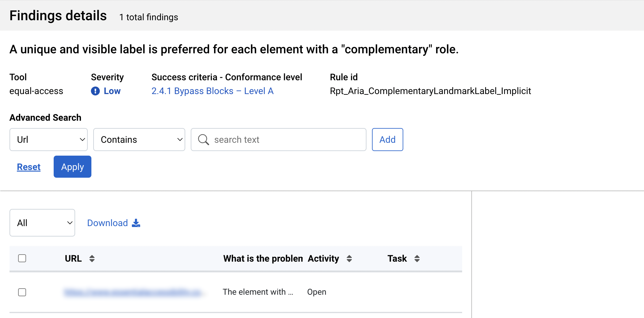Image resolution: width=644 pixels, height=318 pixels.
Task: Click the Download link
Action: pos(107,223)
